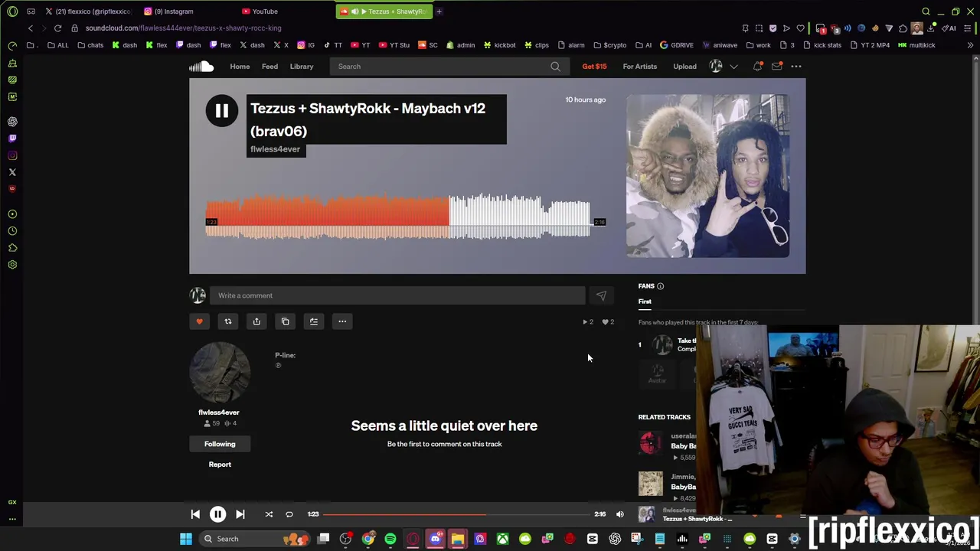Expand the profile avatar dropdown arrow

click(733, 67)
